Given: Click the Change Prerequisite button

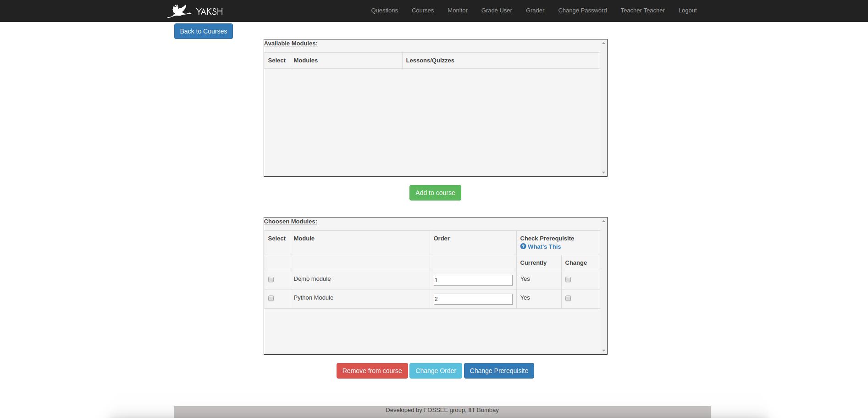Looking at the screenshot, I should pyautogui.click(x=499, y=371).
